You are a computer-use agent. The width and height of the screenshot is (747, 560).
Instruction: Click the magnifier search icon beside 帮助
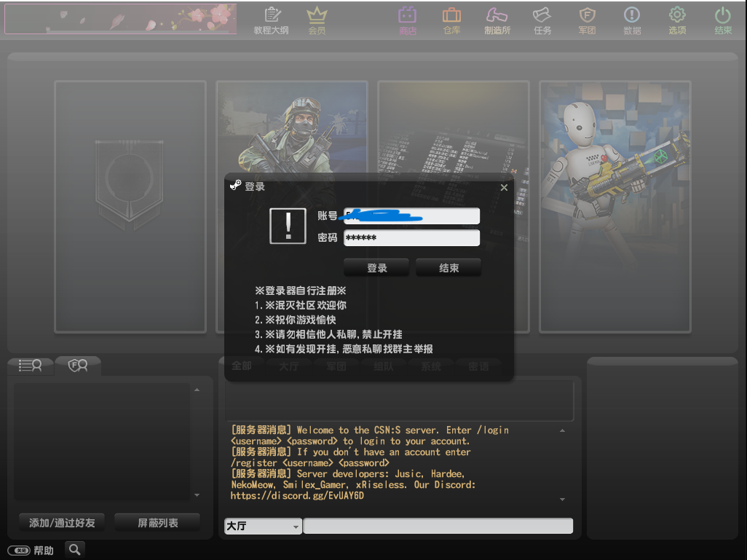click(x=75, y=550)
